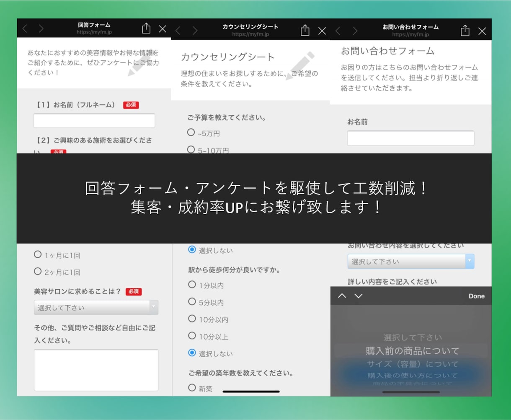Select the 10分以上 radio option
511x420 pixels.
click(192, 336)
